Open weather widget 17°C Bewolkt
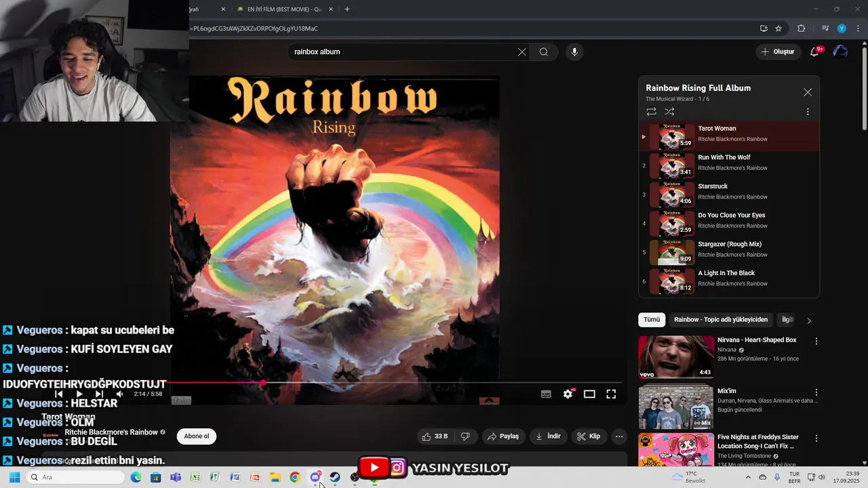Image resolution: width=868 pixels, height=488 pixels. (x=688, y=478)
